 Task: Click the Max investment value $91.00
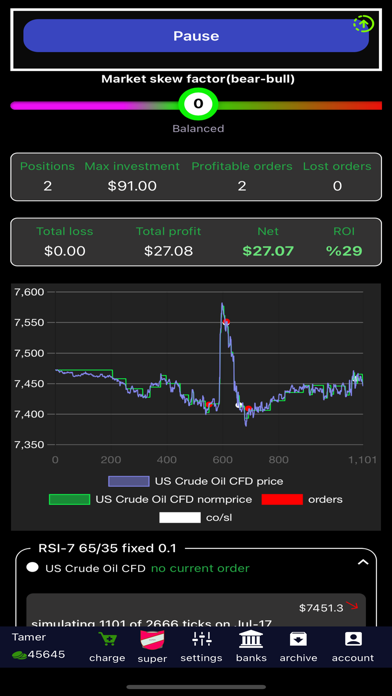pos(132,186)
